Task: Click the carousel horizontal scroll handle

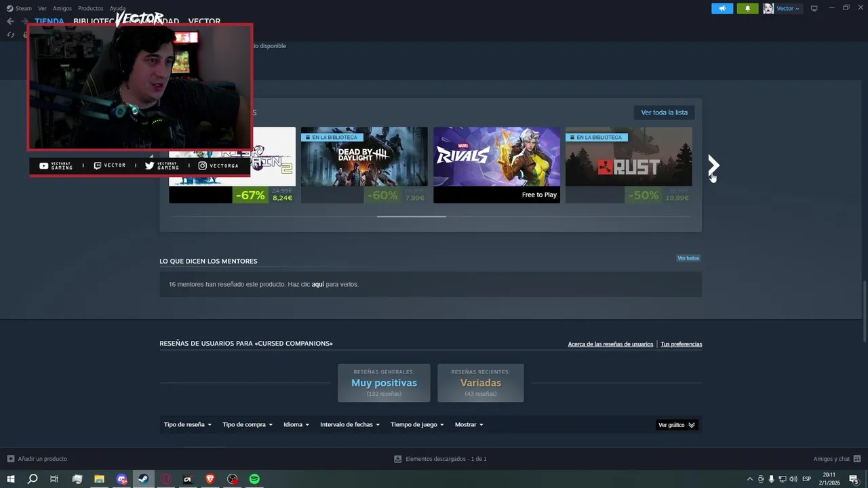Action: click(411, 216)
